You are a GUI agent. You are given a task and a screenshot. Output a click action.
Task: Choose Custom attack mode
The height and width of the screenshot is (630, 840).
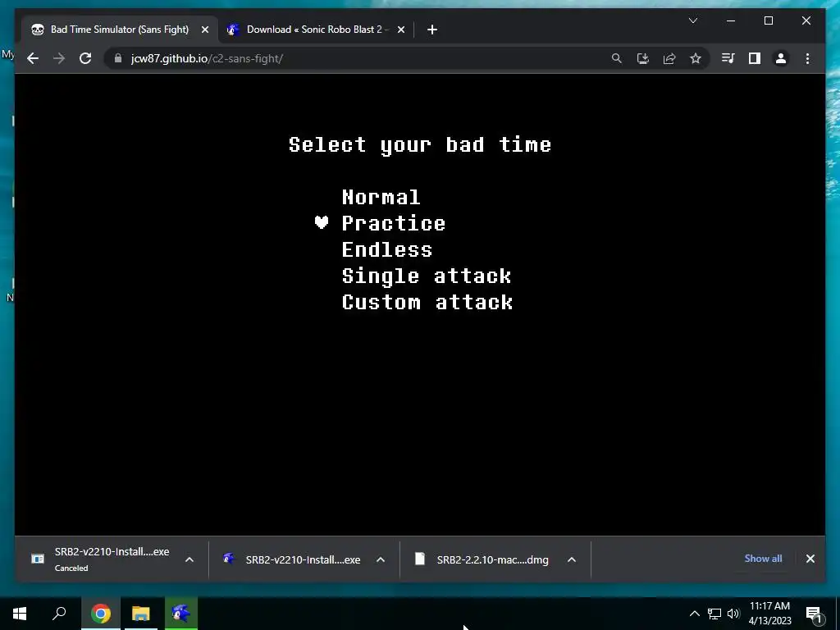tap(427, 302)
